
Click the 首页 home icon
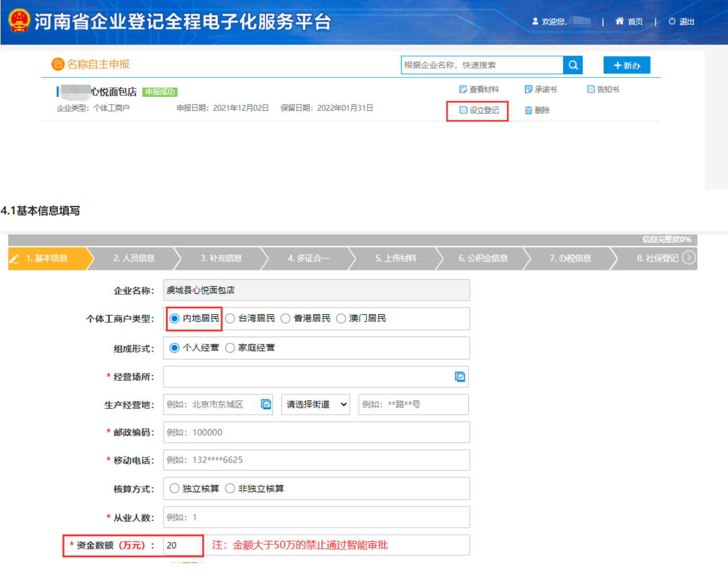tap(619, 21)
